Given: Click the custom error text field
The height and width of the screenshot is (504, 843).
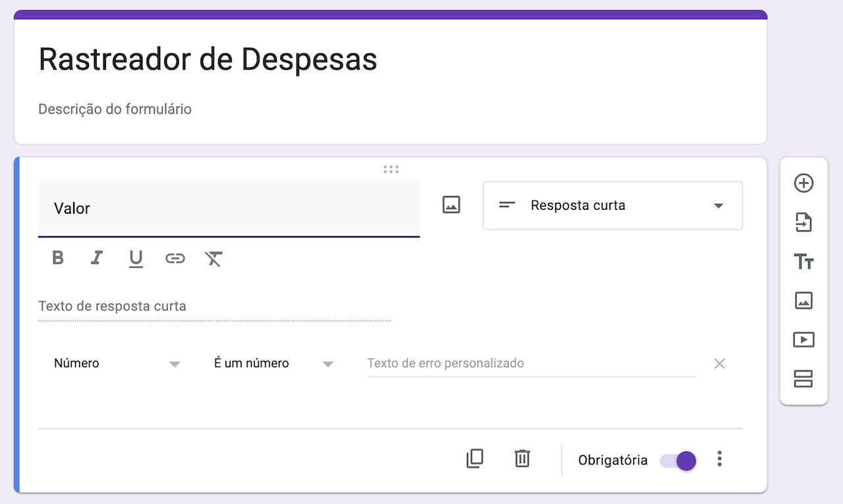Looking at the screenshot, I should (x=531, y=363).
